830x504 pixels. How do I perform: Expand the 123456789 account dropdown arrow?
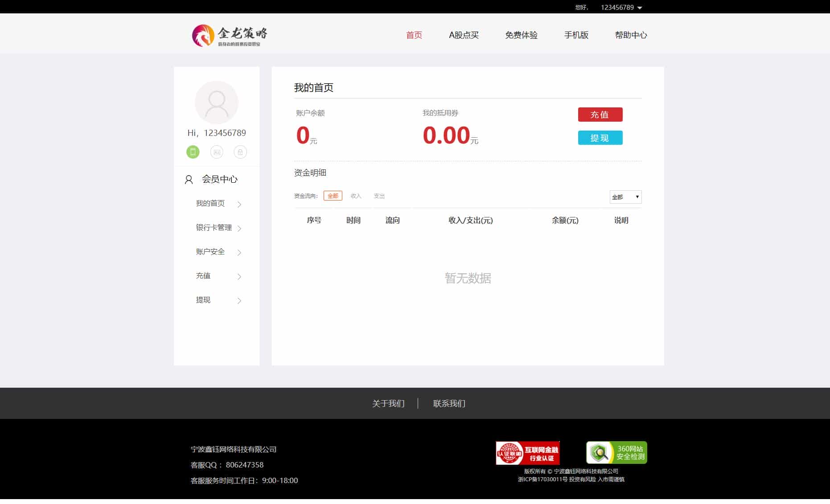point(640,8)
